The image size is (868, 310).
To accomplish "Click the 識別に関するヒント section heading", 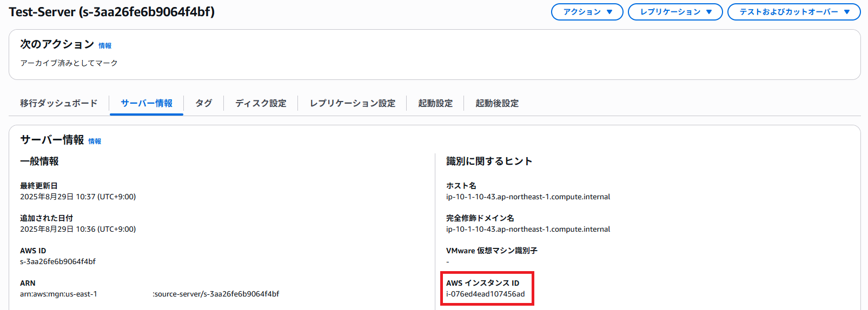I will click(489, 161).
